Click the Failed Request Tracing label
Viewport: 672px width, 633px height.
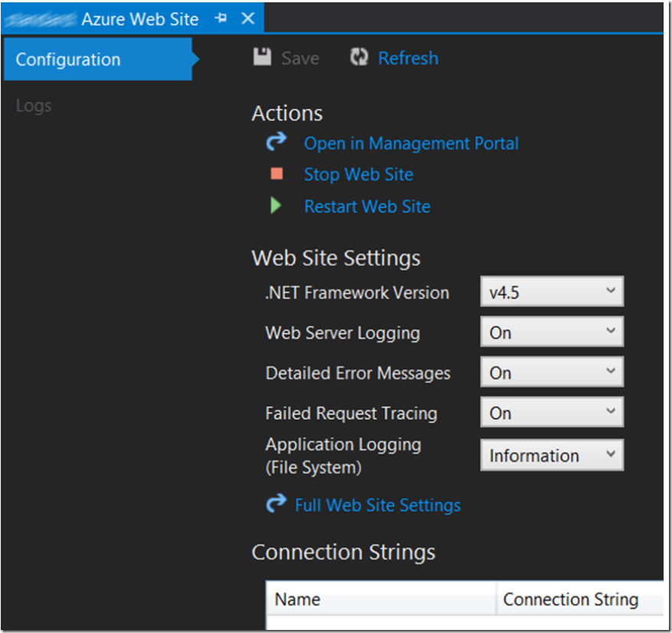point(351,413)
